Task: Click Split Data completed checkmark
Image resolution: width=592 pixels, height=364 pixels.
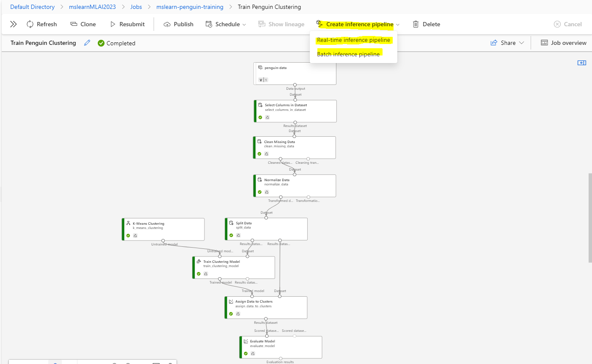Action: (x=231, y=235)
